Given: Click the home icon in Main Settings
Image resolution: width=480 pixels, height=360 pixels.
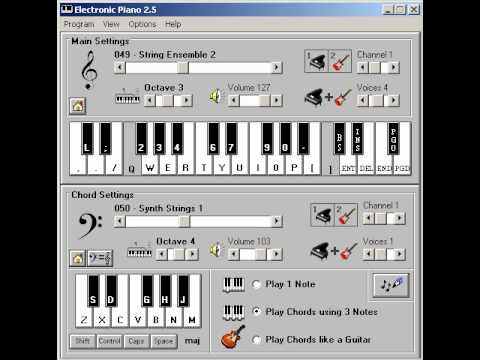Looking at the screenshot, I should [x=78, y=106].
